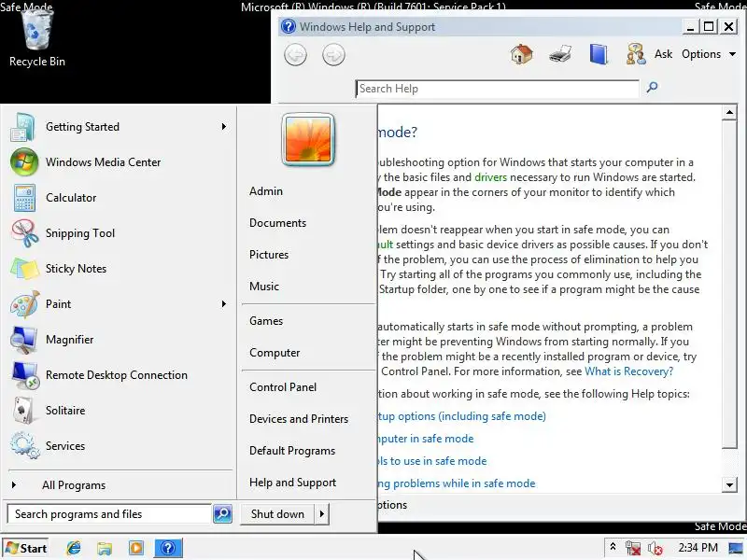Open Documents from the Start menu
Screen dimensions: 747x560
(x=277, y=223)
